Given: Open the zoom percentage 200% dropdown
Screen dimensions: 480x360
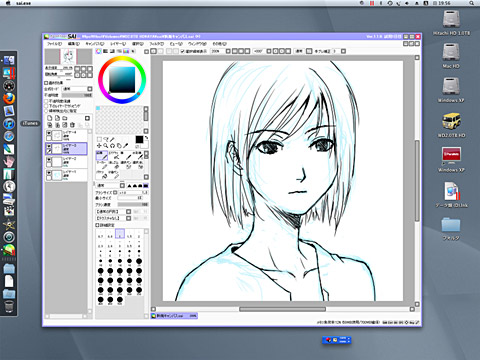Looking at the screenshot, I should click(228, 51).
